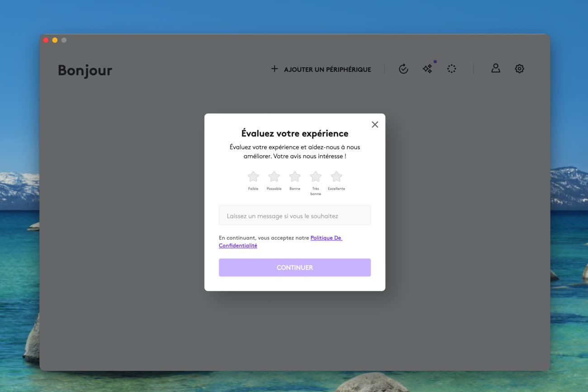Open the sparkle stars icon with notification dot
Image resolution: width=588 pixels, height=392 pixels.
pyautogui.click(x=427, y=69)
